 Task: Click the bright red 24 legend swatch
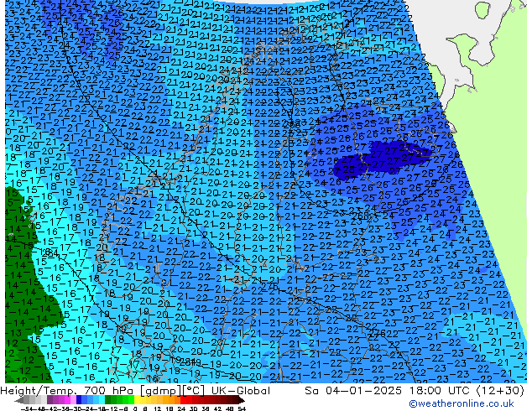click(x=183, y=399)
